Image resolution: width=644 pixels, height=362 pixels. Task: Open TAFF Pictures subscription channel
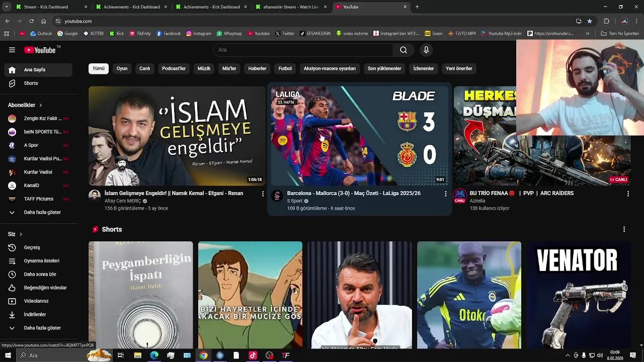tap(38, 199)
